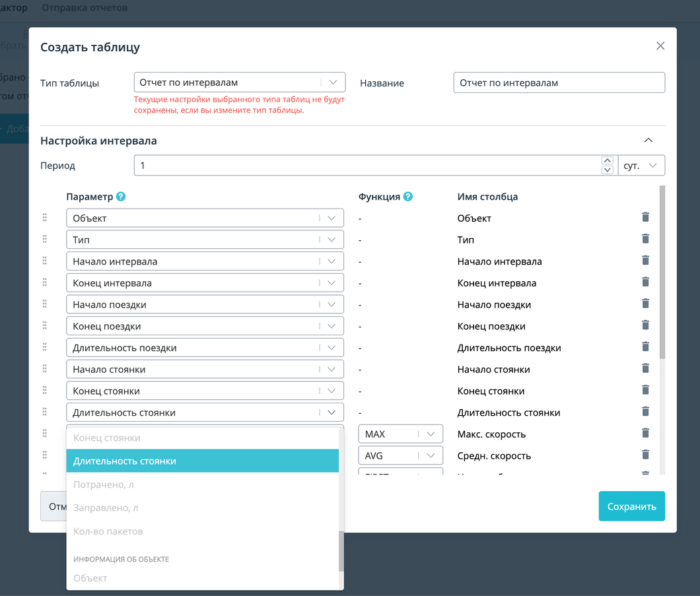Click the Средн. скорость column name
Screen dimensions: 700x596
(x=494, y=455)
